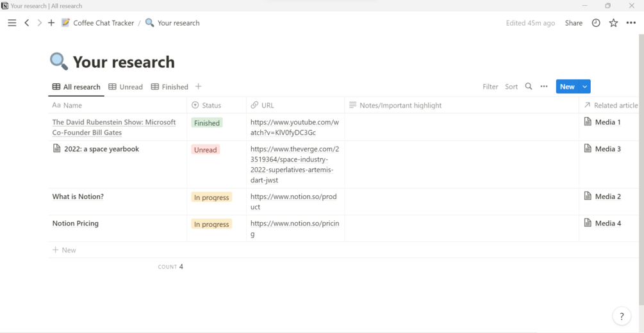Click the new page plus icon in top bar
The height and width of the screenshot is (333, 644).
tap(51, 23)
